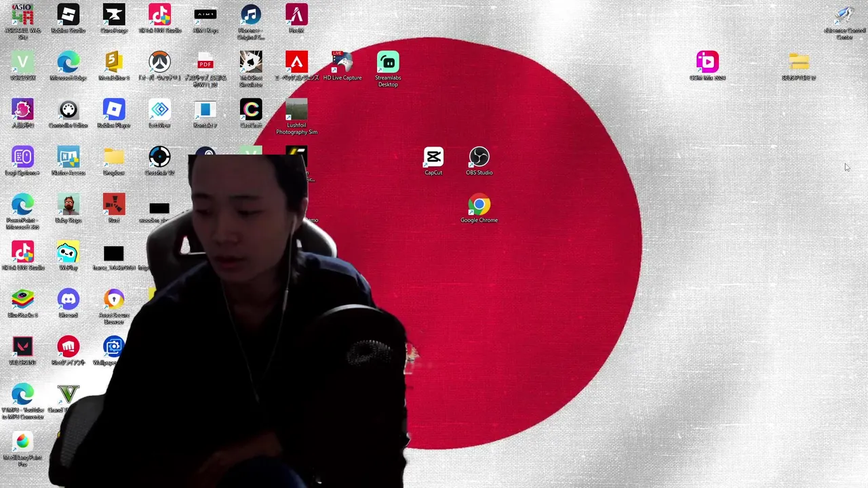Screen dimensions: 868x488
Task: Launch Rust from the desktop
Action: pyautogui.click(x=114, y=209)
